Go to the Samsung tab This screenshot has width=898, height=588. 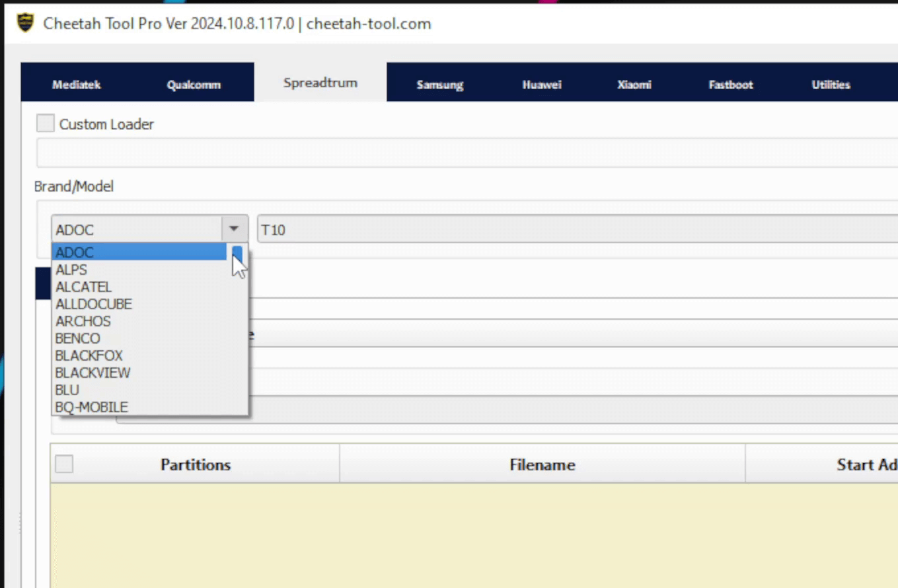click(440, 85)
